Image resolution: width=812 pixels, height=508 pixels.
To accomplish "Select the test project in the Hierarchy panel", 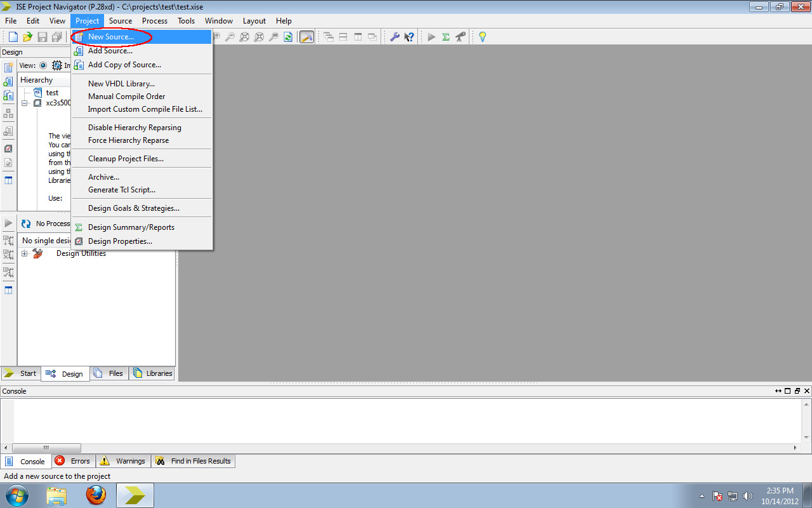I will coord(52,93).
